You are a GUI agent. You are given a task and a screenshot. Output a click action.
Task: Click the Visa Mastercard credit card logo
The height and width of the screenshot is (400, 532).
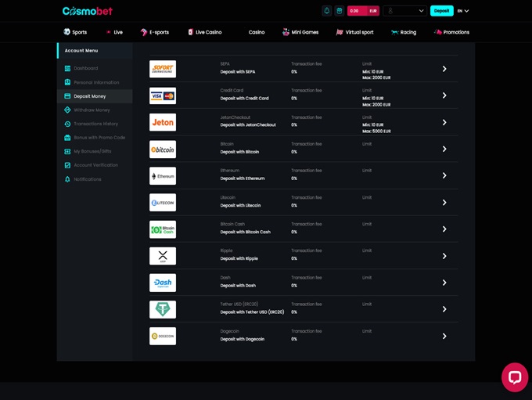coord(163,96)
